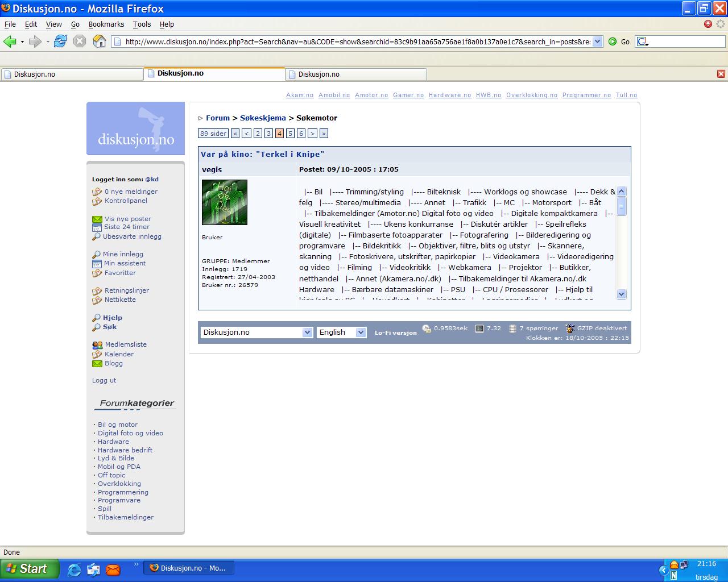Open the Tools menu

pyautogui.click(x=142, y=24)
